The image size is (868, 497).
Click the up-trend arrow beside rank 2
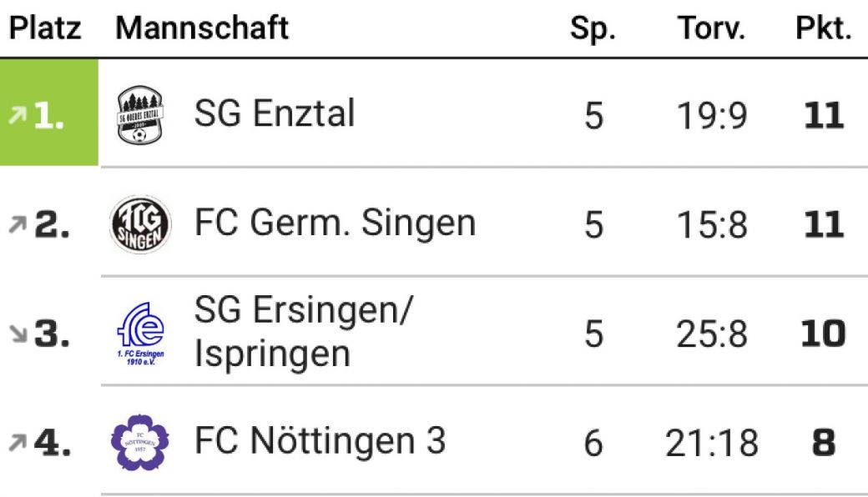pos(15,224)
